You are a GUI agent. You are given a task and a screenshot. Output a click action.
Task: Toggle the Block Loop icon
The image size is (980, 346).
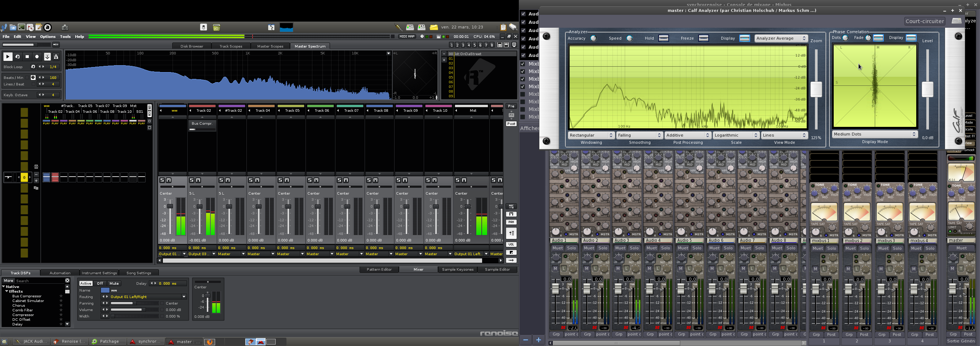(x=33, y=67)
